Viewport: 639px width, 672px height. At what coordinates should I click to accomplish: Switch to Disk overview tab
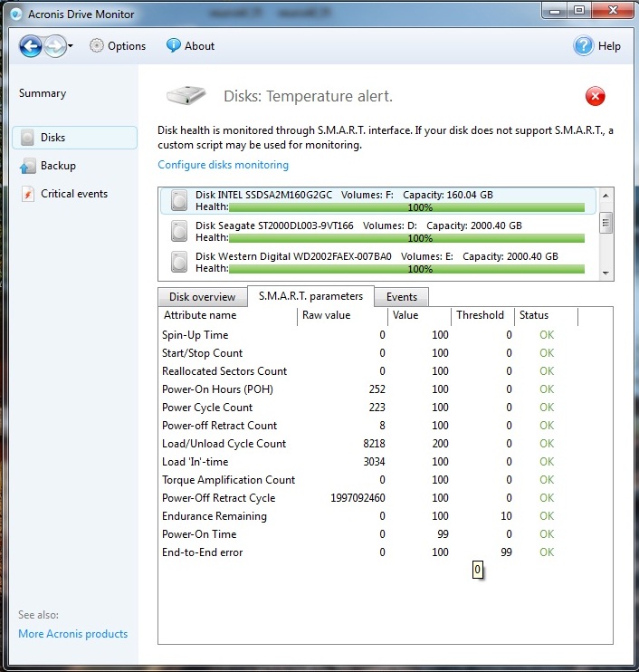click(202, 296)
